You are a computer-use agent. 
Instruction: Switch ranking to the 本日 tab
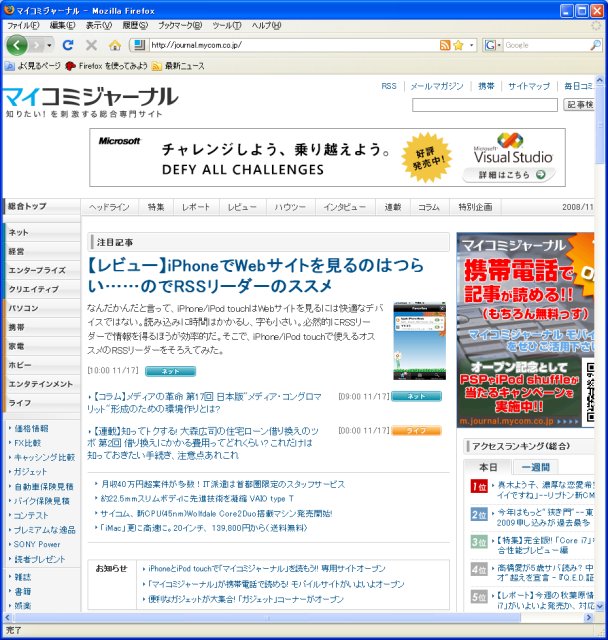point(488,467)
